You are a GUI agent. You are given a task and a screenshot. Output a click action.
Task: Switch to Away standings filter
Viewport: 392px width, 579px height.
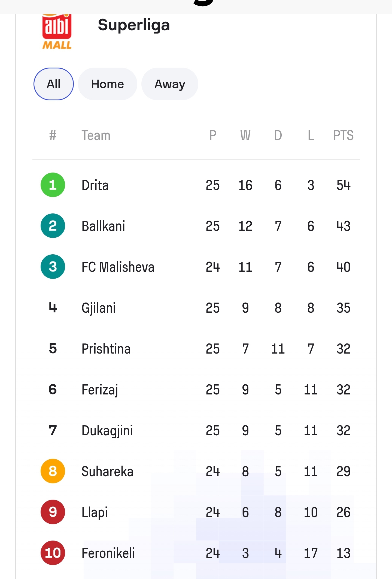(x=170, y=84)
